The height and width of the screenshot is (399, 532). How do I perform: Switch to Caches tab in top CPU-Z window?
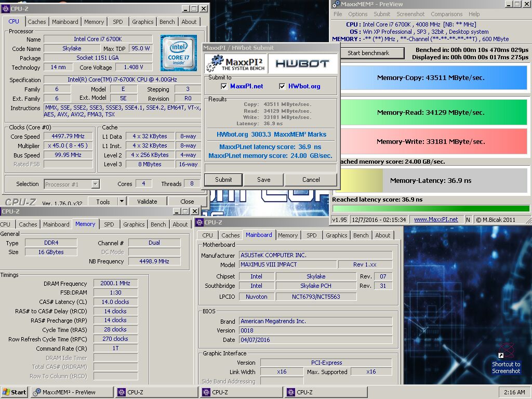pyautogui.click(x=37, y=22)
